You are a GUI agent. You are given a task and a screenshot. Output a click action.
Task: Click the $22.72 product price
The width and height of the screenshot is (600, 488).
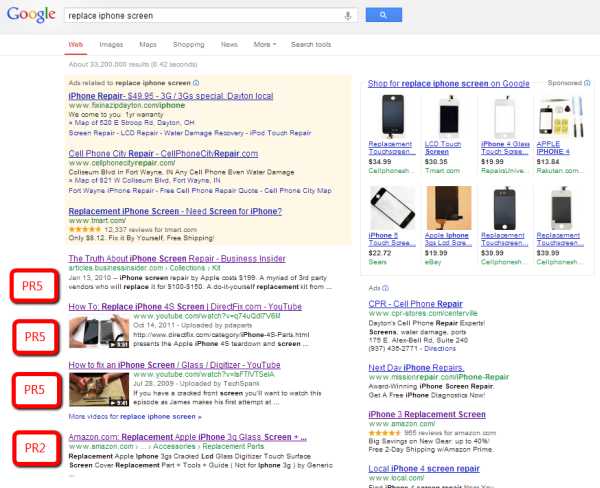(380, 253)
